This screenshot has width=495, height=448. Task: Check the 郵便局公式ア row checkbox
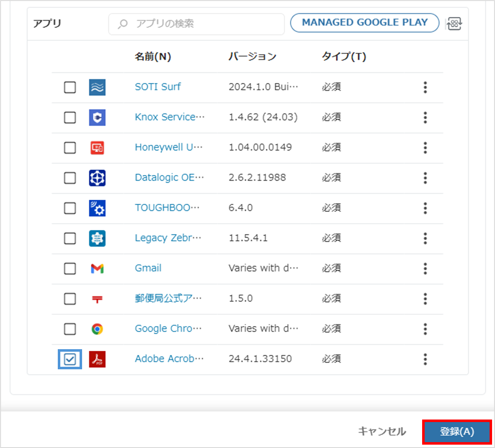(70, 299)
